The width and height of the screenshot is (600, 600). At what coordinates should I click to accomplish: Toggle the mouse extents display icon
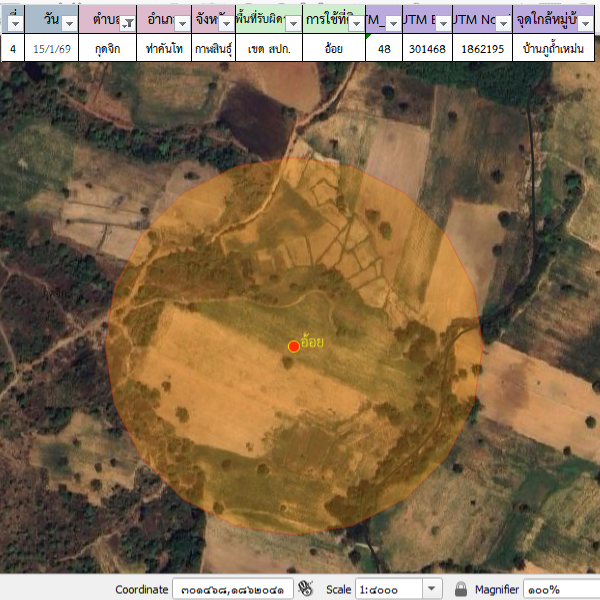(x=306, y=589)
